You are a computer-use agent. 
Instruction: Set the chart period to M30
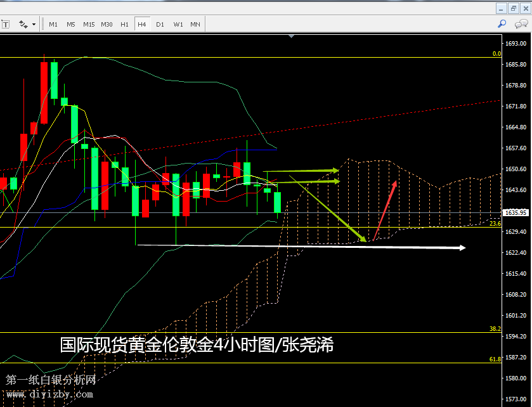(107, 24)
